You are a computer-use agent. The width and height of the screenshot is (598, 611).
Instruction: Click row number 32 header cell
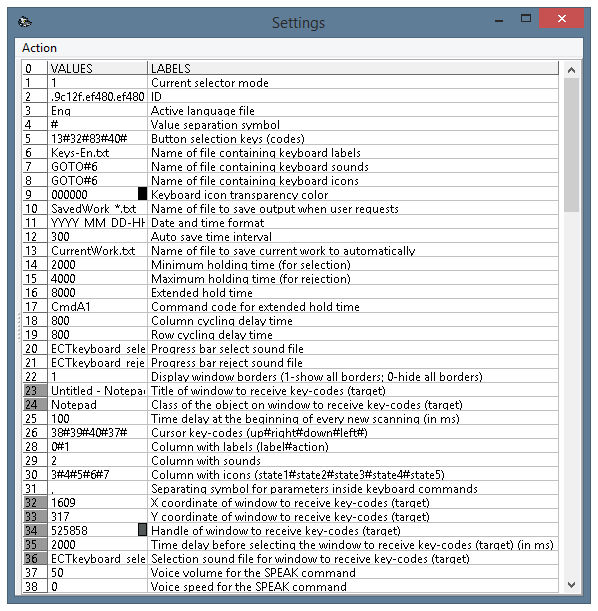[35, 502]
